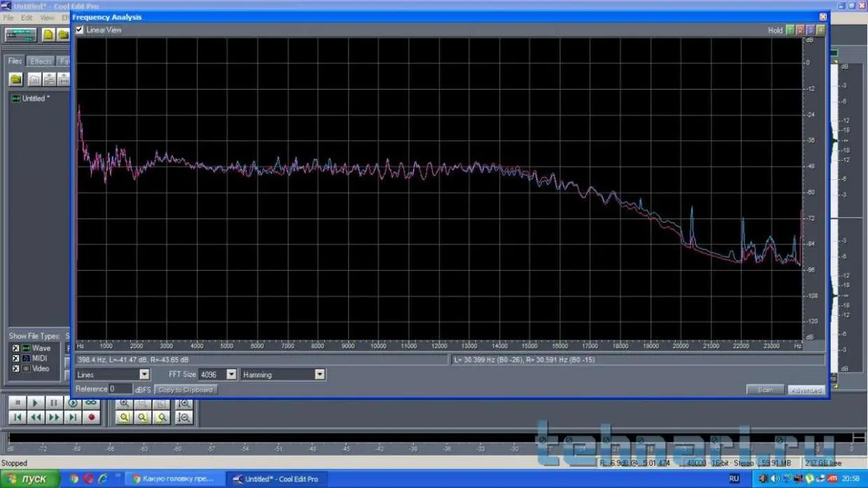Click the red Record button
868x488 pixels.
91,417
